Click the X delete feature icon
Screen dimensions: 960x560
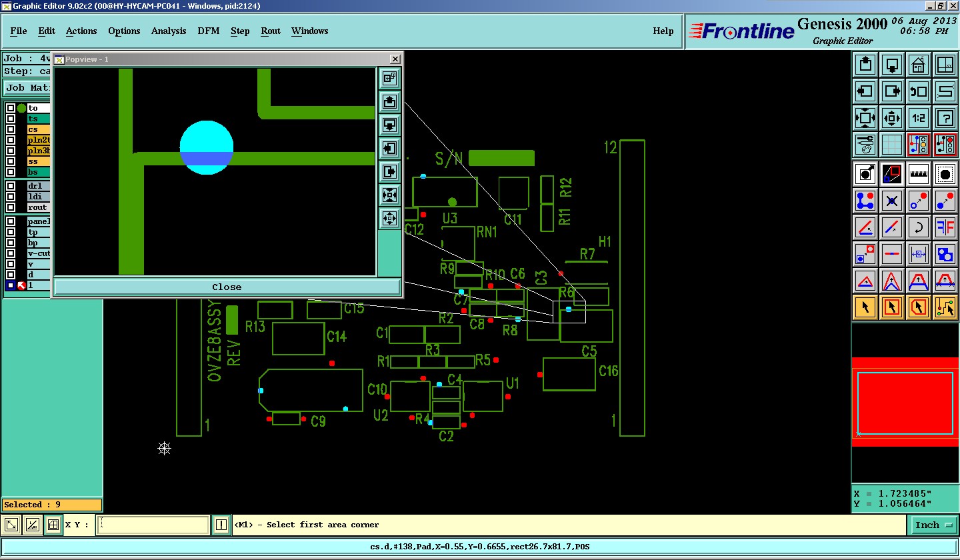pos(892,201)
